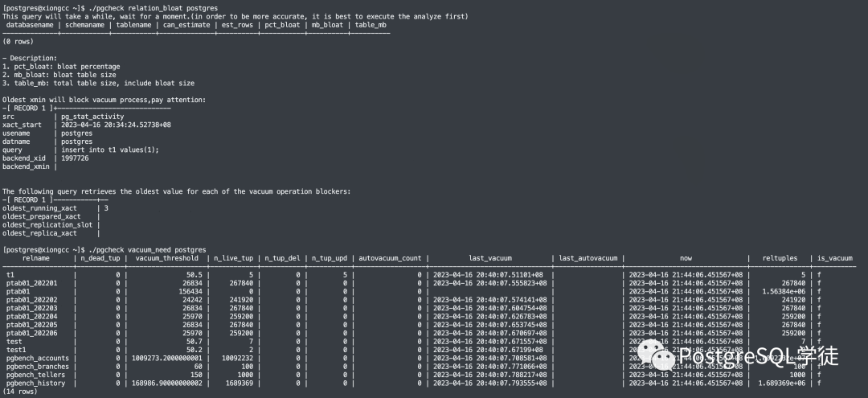Viewport: 868px width, 398px height.
Task: Click the 'backend_xmin' field label
Action: pos(26,166)
